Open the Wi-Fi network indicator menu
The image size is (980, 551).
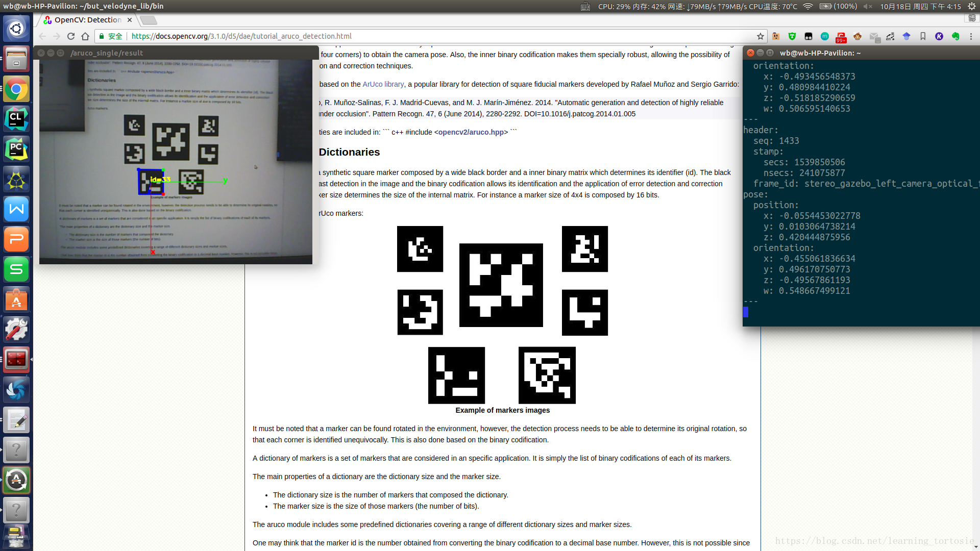tap(808, 6)
